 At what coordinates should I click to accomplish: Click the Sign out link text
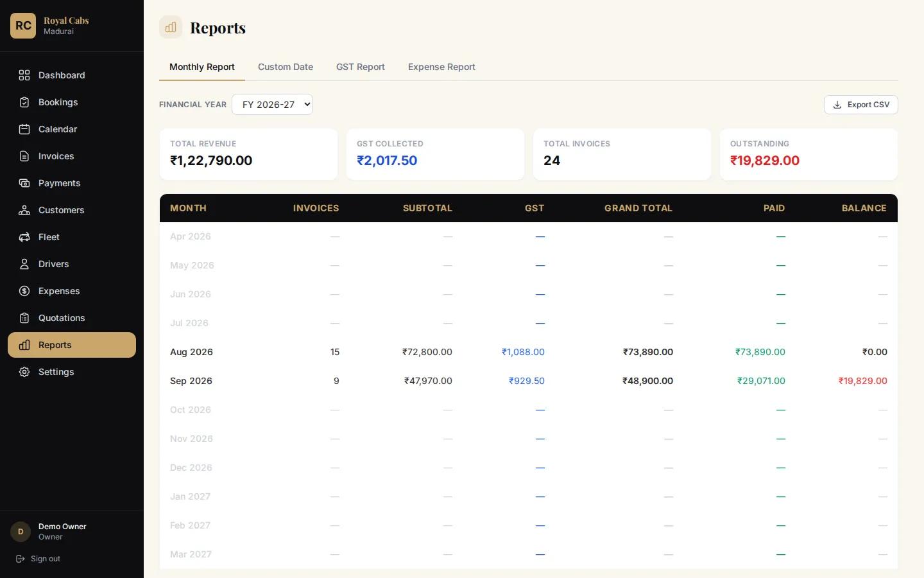click(x=46, y=559)
